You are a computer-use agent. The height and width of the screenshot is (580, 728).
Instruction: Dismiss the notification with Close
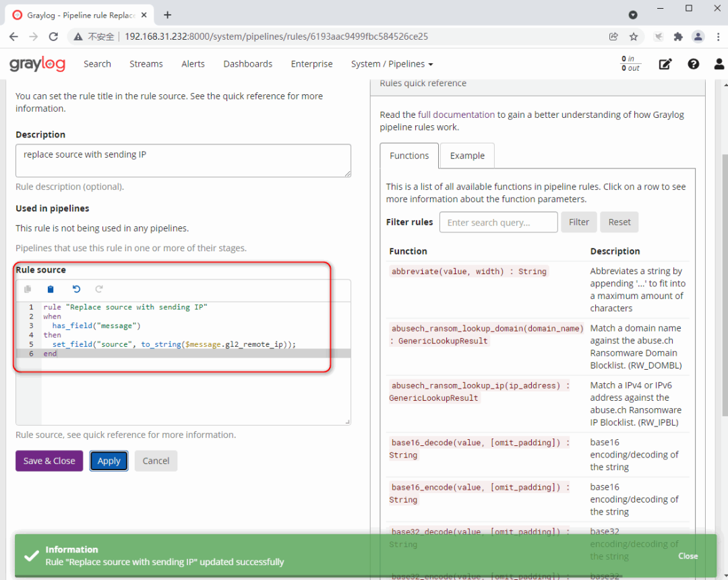point(688,556)
